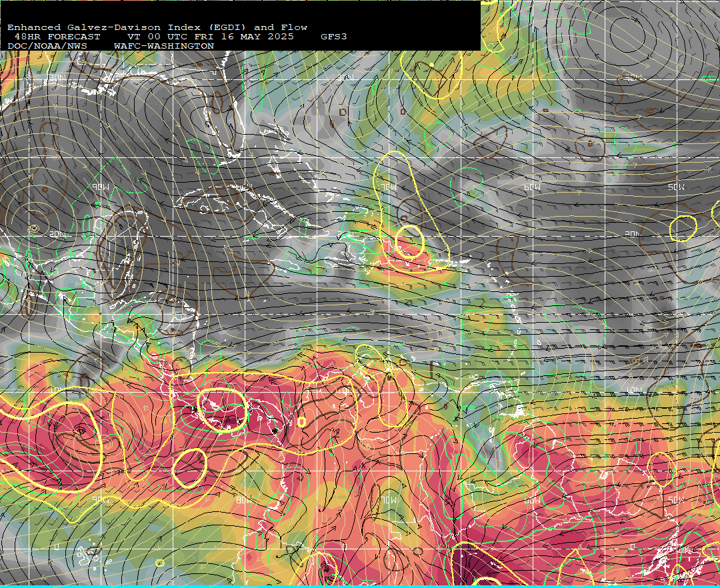
Task: Click the 'WAFC-WASHINGTON' text
Action: coord(164,47)
